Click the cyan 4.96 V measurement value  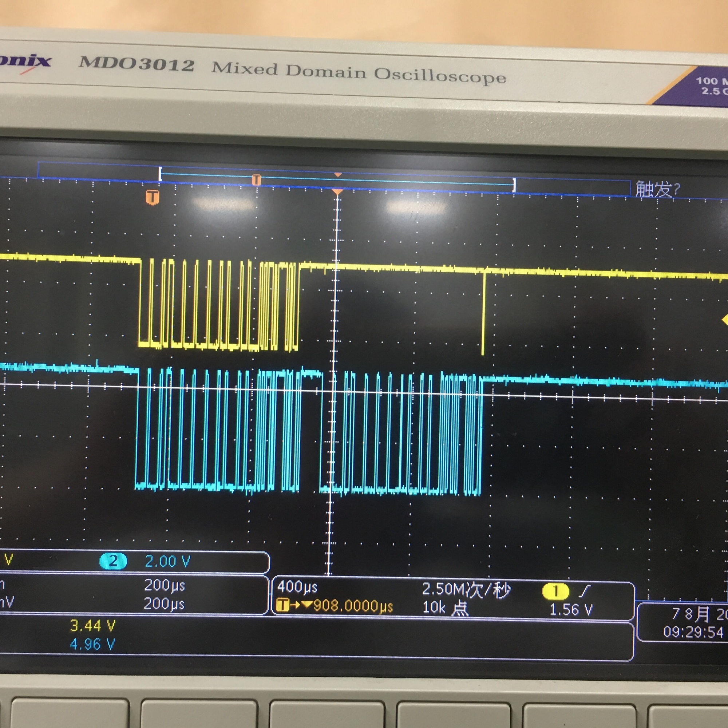pyautogui.click(x=92, y=644)
